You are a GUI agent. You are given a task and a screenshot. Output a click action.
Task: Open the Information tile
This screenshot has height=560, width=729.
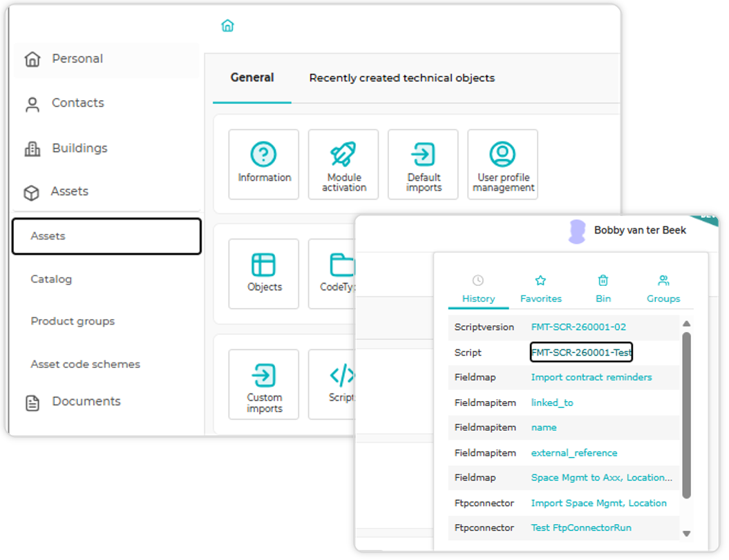(x=263, y=164)
